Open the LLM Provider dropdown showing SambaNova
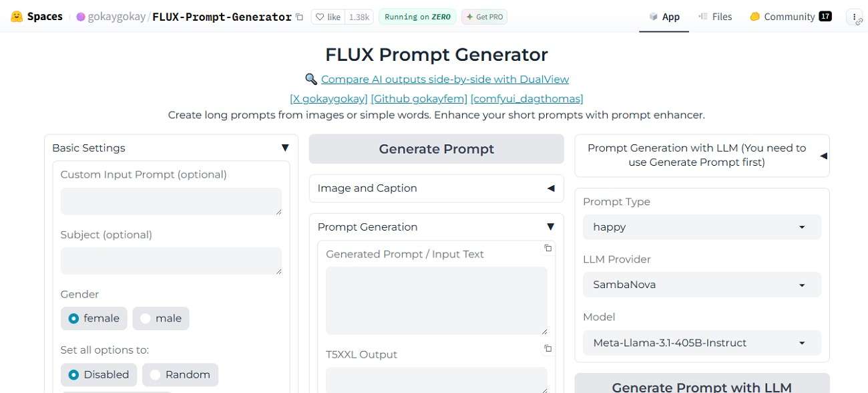 coord(701,284)
